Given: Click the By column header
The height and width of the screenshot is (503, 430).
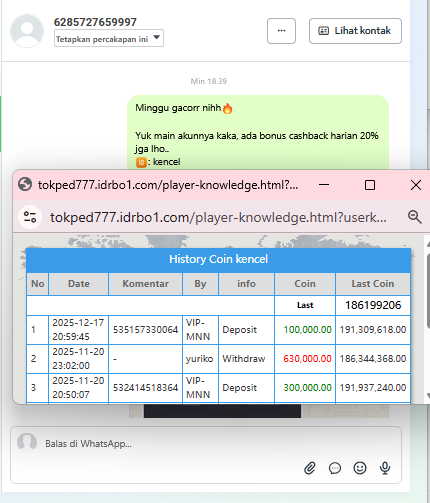Looking at the screenshot, I should pyautogui.click(x=200, y=284).
